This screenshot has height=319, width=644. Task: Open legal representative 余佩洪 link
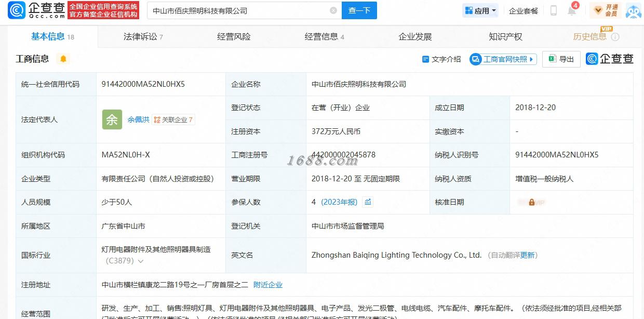click(138, 119)
